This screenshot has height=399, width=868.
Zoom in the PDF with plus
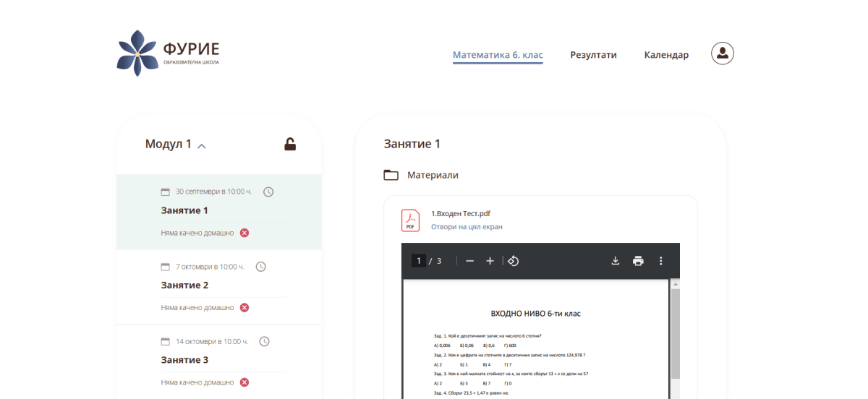pos(490,261)
